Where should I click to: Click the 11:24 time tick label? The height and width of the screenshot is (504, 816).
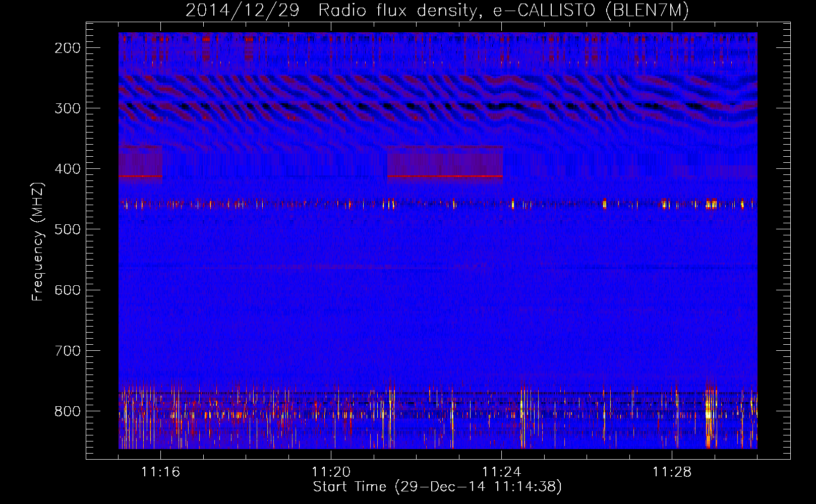[x=501, y=472]
